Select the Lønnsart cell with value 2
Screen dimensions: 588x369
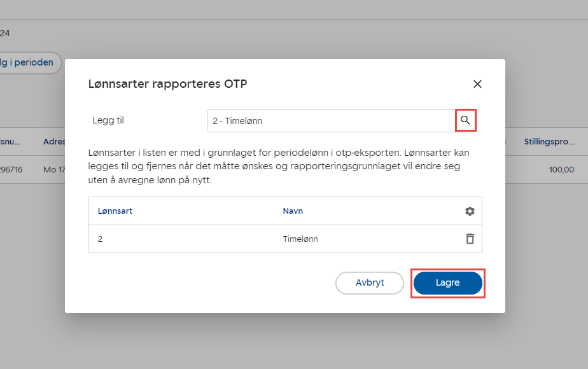point(101,239)
